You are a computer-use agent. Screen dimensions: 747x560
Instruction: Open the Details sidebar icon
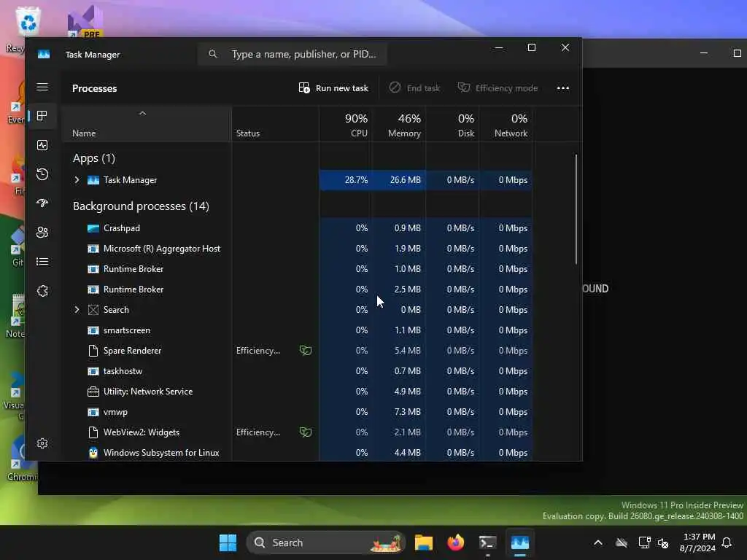click(42, 262)
